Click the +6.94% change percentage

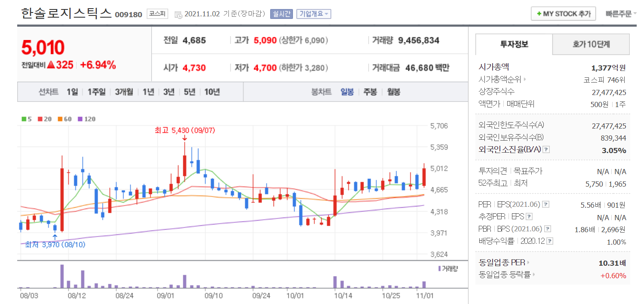coord(98,65)
